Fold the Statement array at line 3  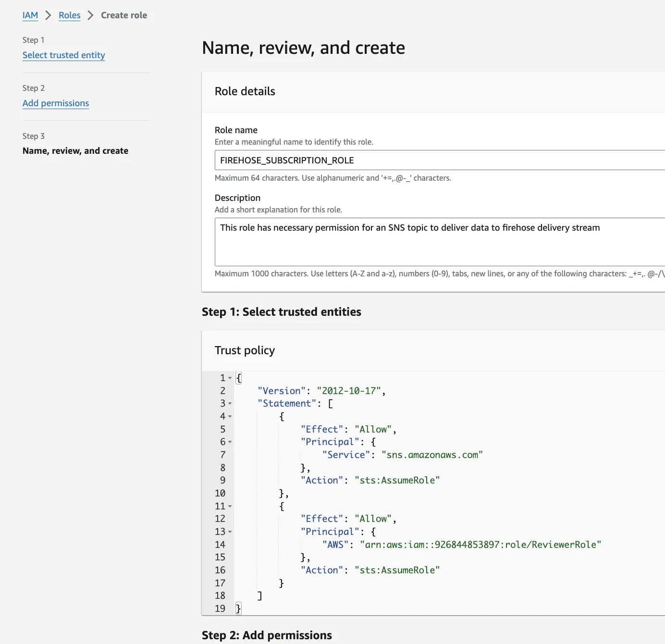point(230,404)
